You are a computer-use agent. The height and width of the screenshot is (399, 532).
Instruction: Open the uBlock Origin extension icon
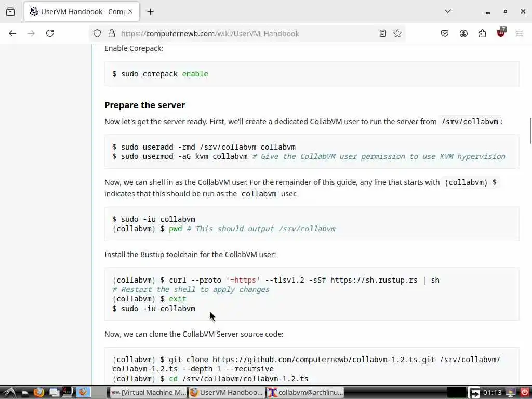pos(501,33)
